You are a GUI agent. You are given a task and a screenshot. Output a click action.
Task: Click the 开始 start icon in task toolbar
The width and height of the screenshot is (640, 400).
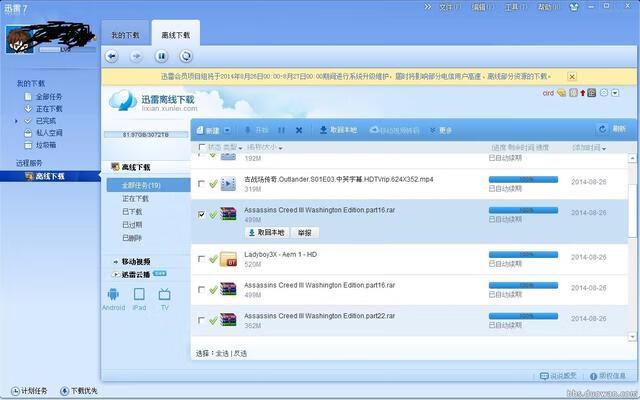[256, 130]
